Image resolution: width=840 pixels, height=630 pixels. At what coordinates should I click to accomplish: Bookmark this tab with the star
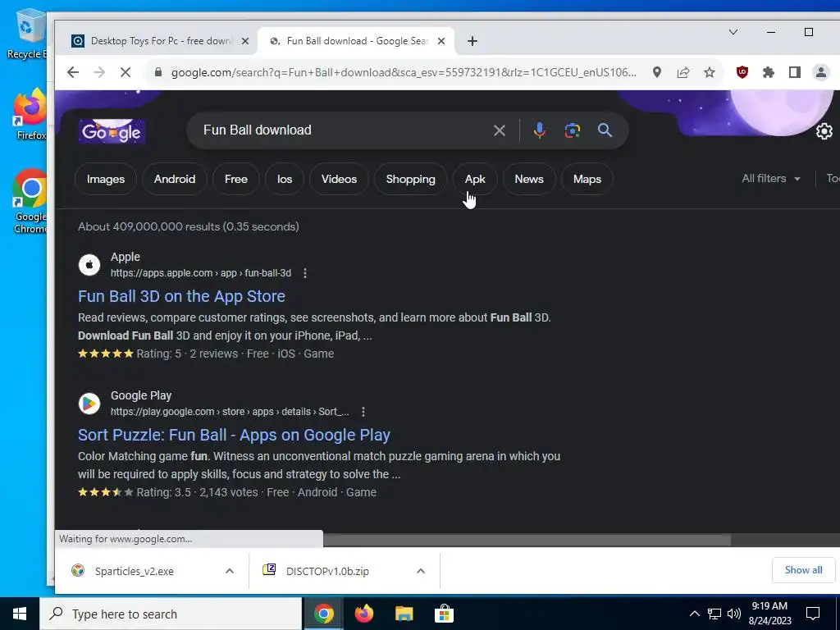[710, 72]
